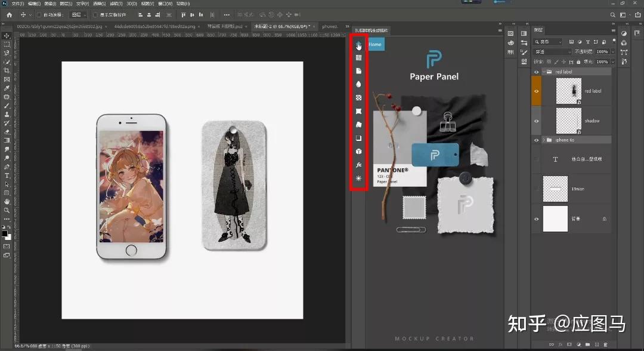Select the Eyedropper tool
644x351 pixels.
(x=7, y=88)
